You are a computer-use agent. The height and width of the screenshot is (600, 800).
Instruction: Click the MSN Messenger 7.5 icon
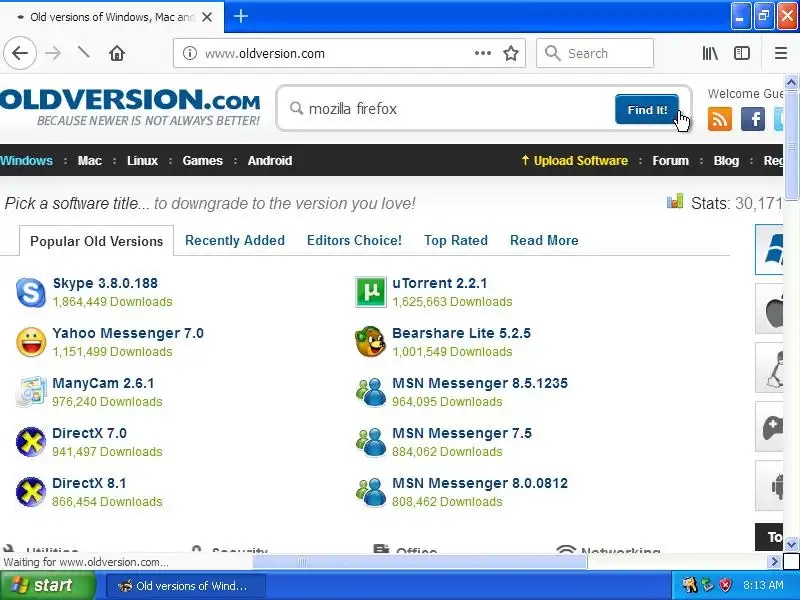(x=371, y=442)
